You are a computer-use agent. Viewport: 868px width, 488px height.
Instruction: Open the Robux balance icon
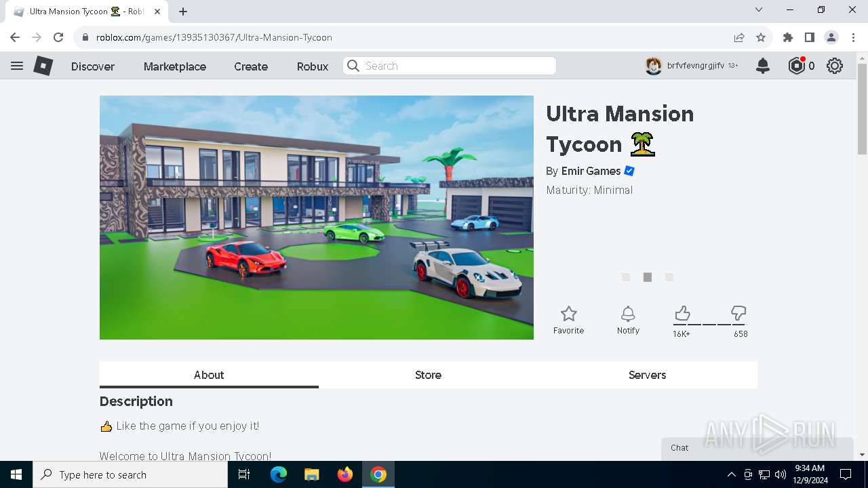coord(796,66)
